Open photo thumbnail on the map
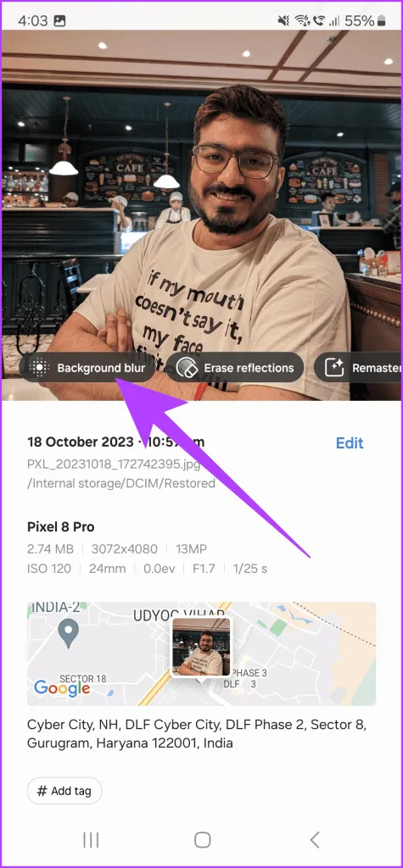The width and height of the screenshot is (403, 868). [x=201, y=647]
